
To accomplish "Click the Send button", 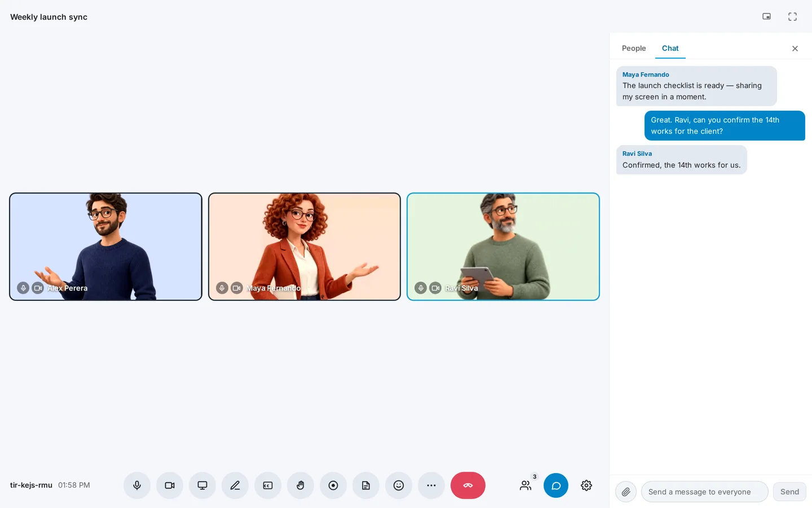I will (x=789, y=492).
